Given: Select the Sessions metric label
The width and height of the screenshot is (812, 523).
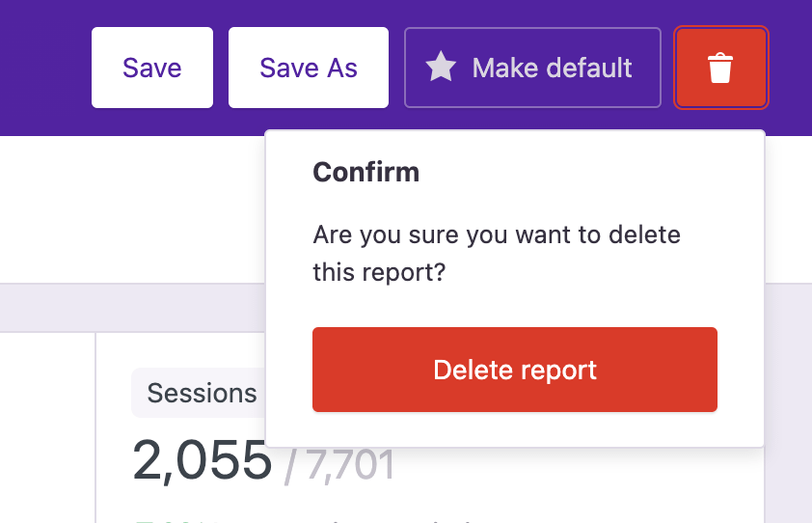Looking at the screenshot, I should click(x=202, y=393).
